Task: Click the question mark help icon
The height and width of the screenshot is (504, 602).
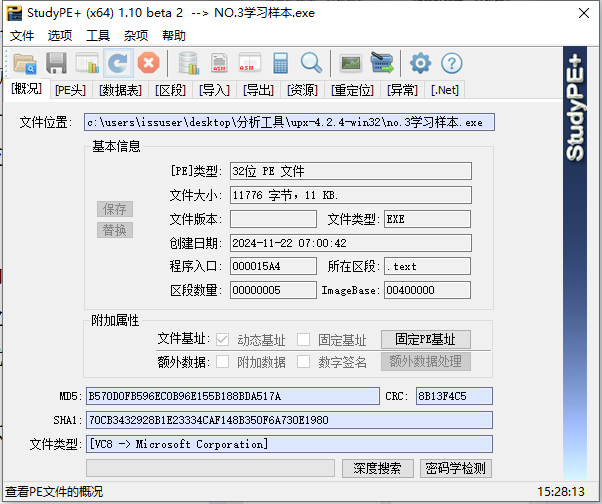Action: [452, 63]
